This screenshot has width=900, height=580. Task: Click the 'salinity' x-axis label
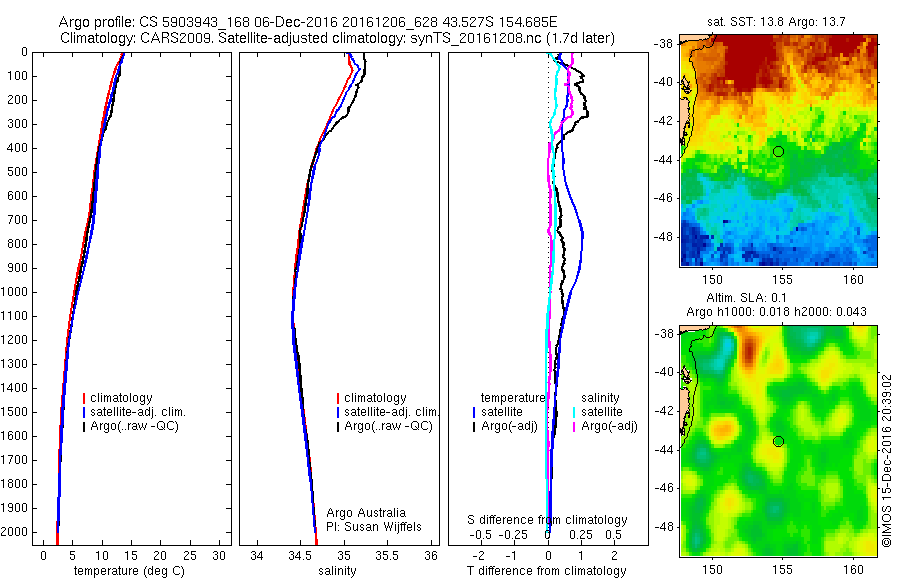coord(337,571)
